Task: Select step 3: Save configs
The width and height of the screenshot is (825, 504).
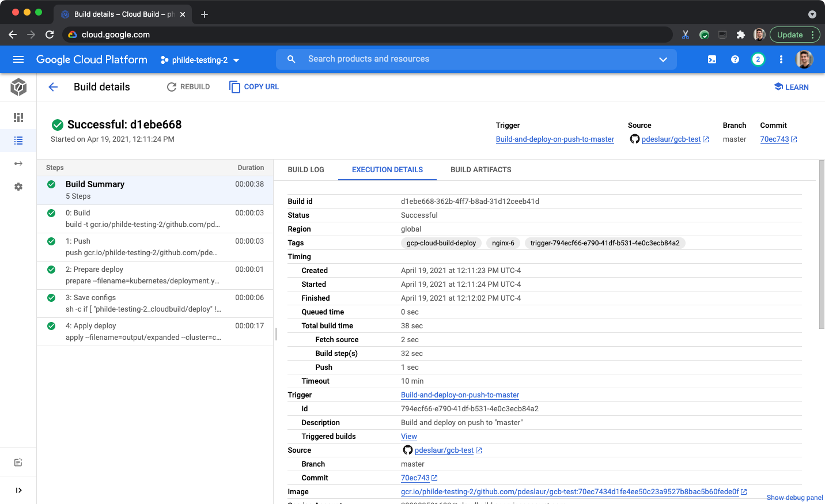Action: [155, 303]
